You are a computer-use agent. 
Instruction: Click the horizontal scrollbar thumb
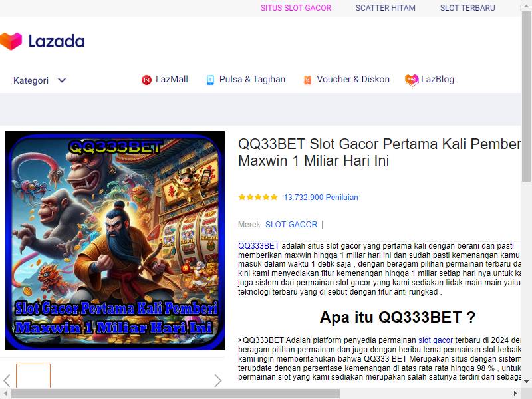[x=176, y=394]
